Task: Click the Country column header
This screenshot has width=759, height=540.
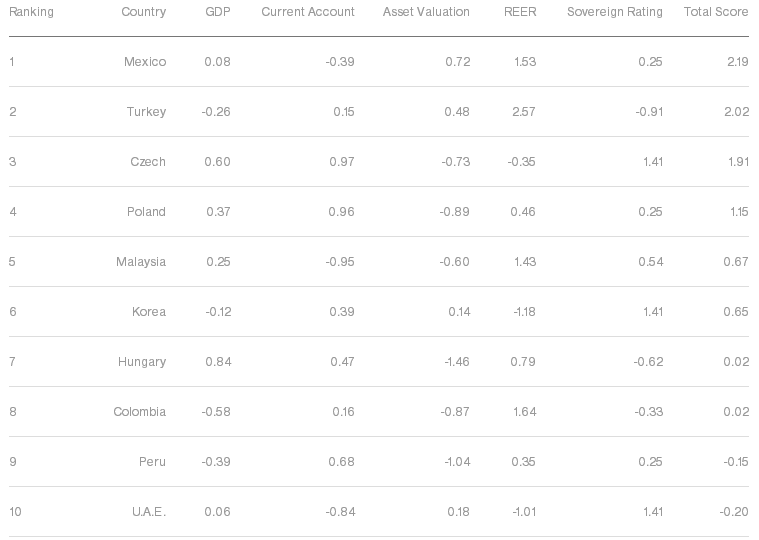Action: [x=143, y=12]
